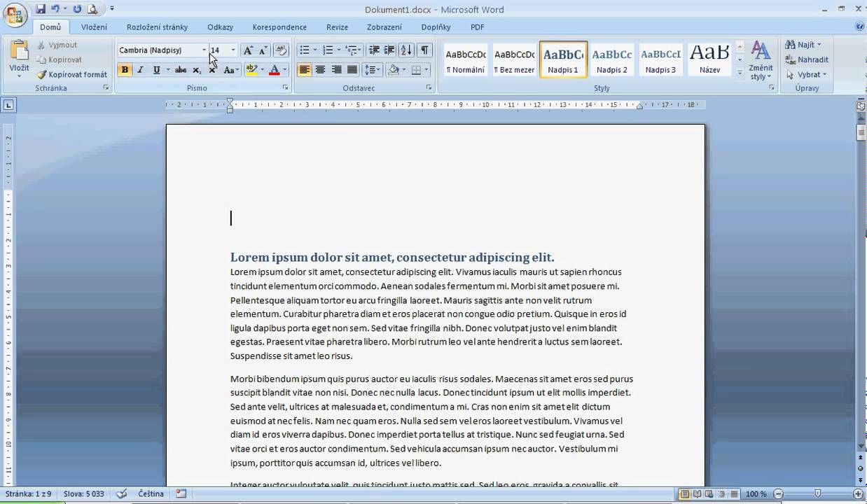The height and width of the screenshot is (504, 867).
Task: Click the Čeština language indicator
Action: (x=151, y=493)
